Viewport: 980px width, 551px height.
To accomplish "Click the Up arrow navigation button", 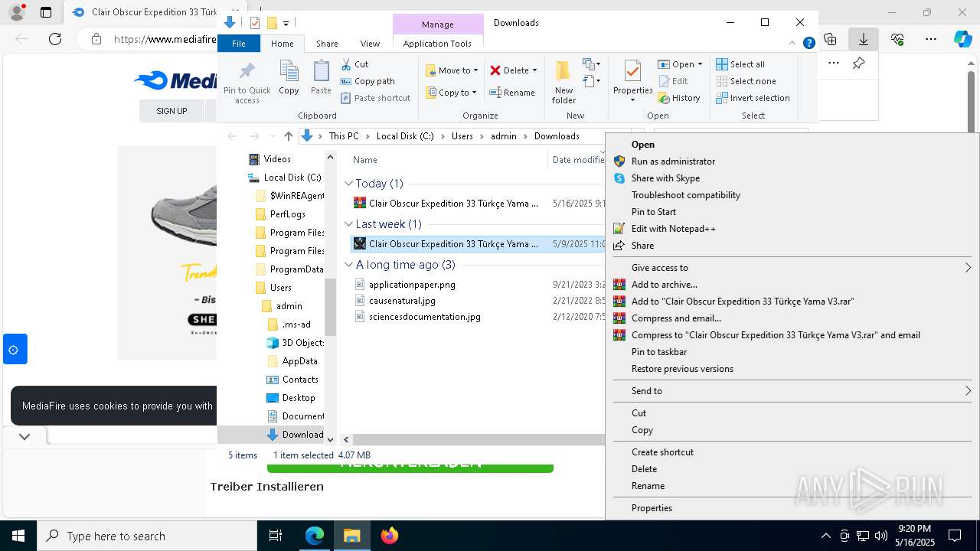I will tap(288, 136).
